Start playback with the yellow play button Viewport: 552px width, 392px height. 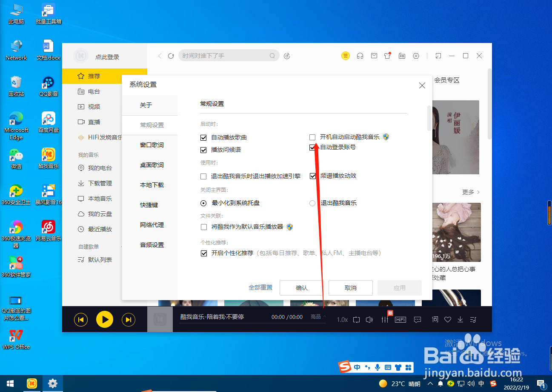pyautogui.click(x=105, y=319)
